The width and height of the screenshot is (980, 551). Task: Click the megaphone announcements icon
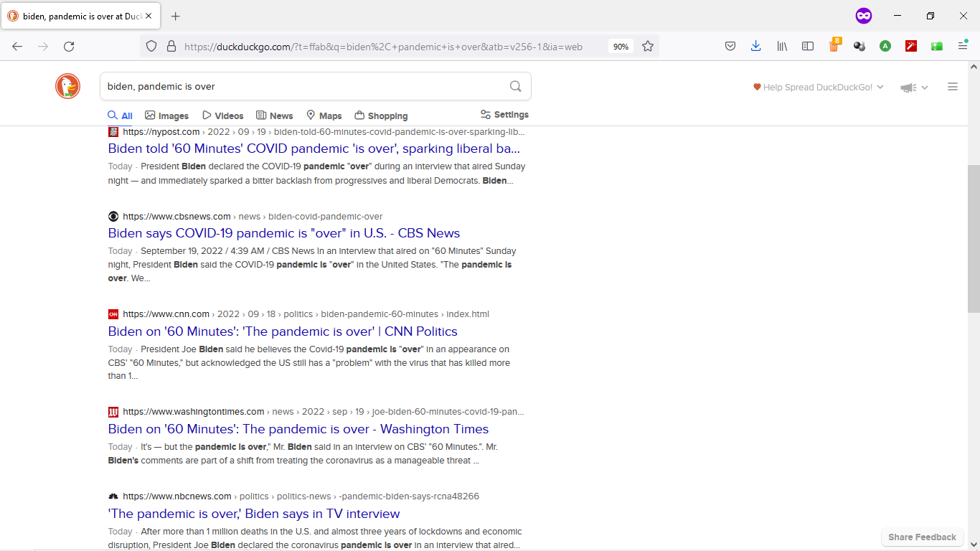tap(908, 88)
